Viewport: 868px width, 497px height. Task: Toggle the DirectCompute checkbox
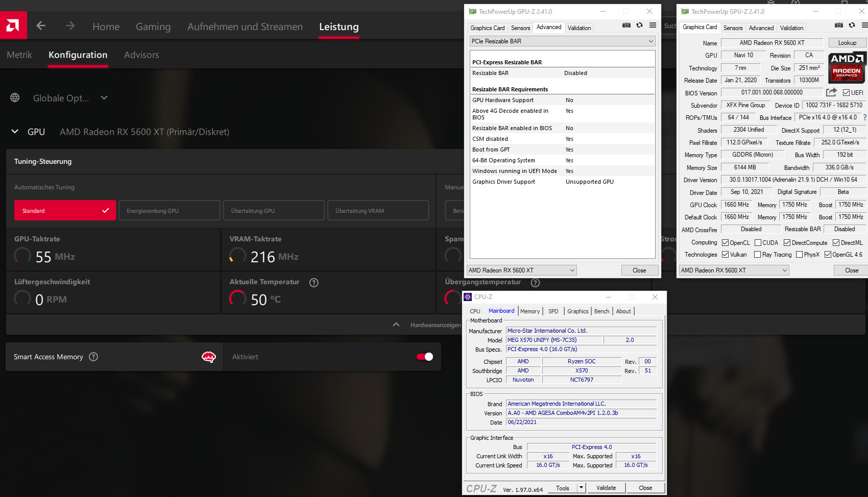[787, 243]
